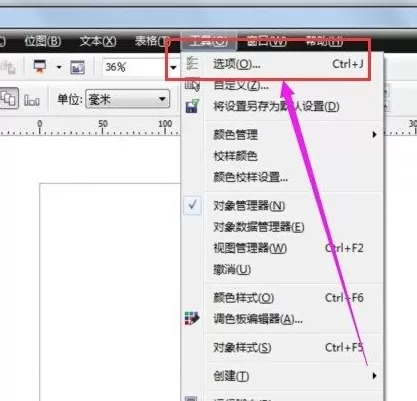Open 调色板编辑器(A)... entry
Image resolution: width=417 pixels, height=401 pixels.
click(x=283, y=319)
